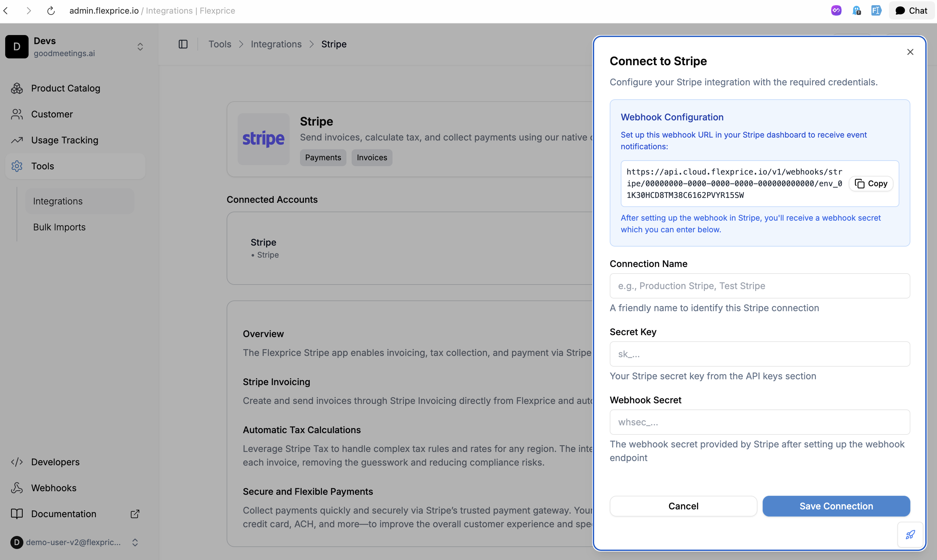
Task: Expand the demo-user account menu
Action: (x=135, y=542)
